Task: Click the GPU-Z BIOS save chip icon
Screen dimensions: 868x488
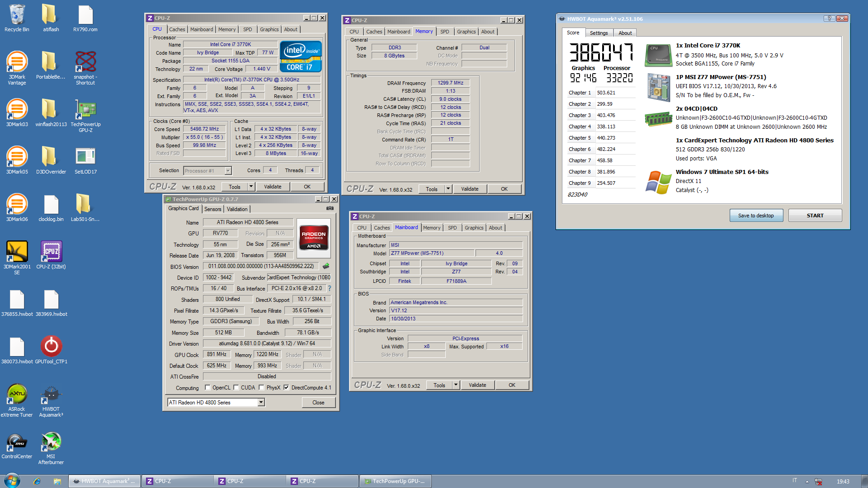Action: tap(326, 266)
